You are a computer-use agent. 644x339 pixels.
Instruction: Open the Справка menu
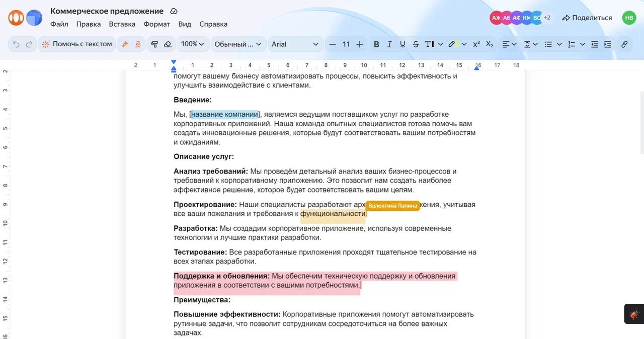click(213, 24)
